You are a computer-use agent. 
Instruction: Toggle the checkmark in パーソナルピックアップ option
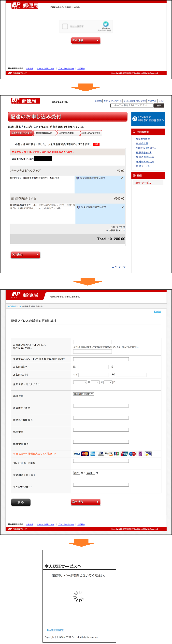pos(122,178)
